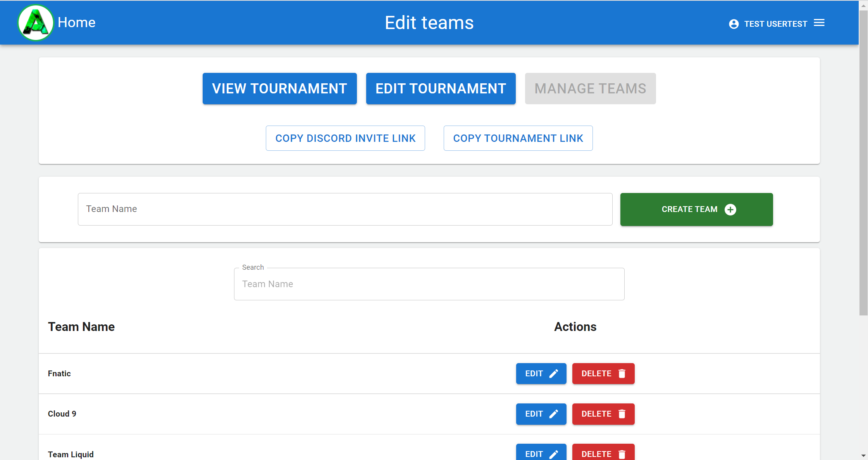
Task: Open the TEST USERTEST user menu
Action: click(x=775, y=24)
